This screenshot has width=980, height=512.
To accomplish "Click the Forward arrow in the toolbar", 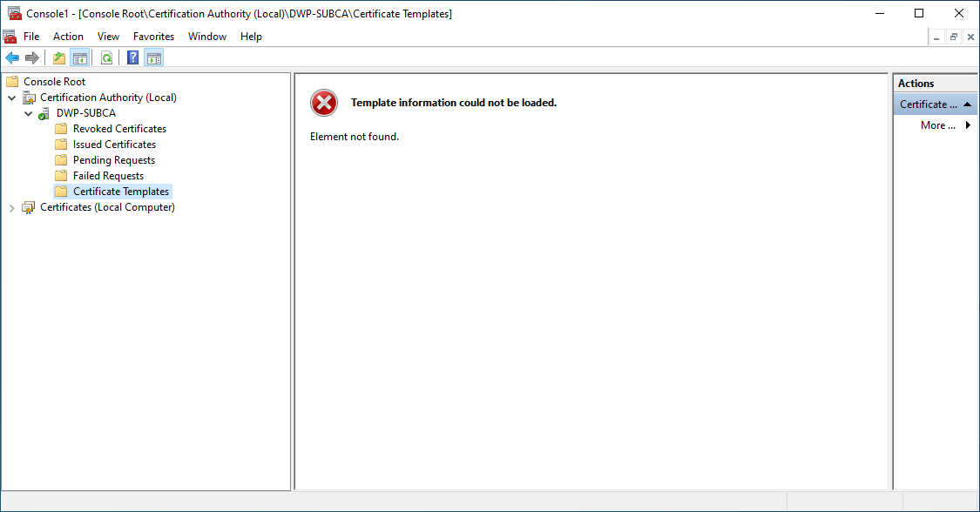I will 32,58.
